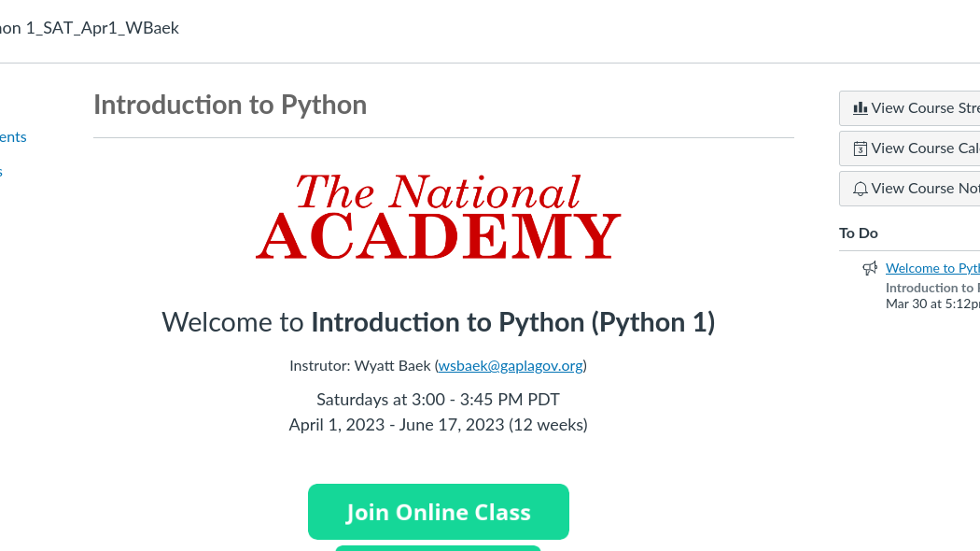Viewport: 980px width, 551px height.
Task: Click the Introduction to Python page heading
Action: [230, 105]
